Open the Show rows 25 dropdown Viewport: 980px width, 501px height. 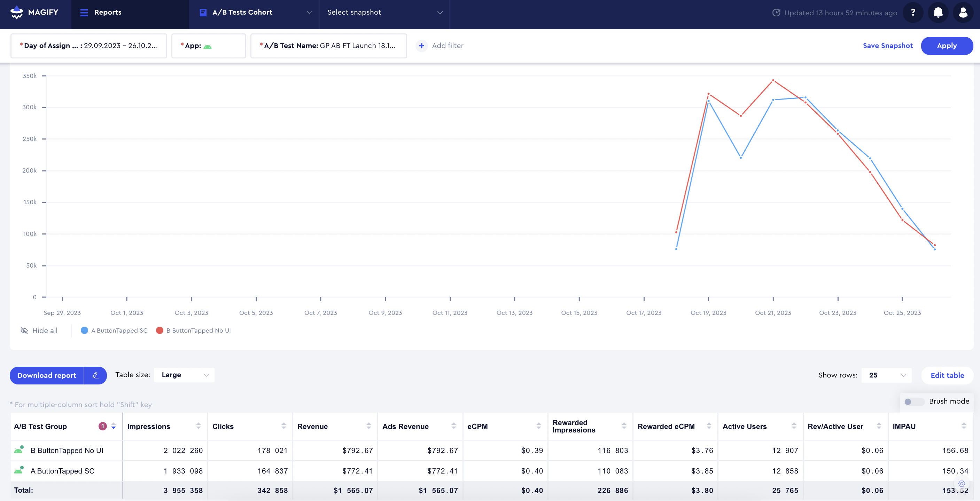[886, 375]
